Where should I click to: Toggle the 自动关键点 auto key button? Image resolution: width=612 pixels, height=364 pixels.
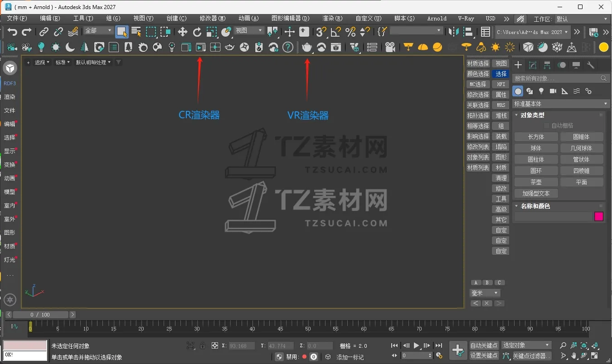coord(484,345)
